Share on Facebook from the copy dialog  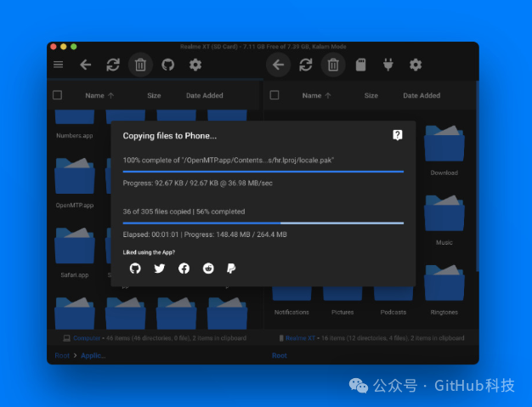184,269
